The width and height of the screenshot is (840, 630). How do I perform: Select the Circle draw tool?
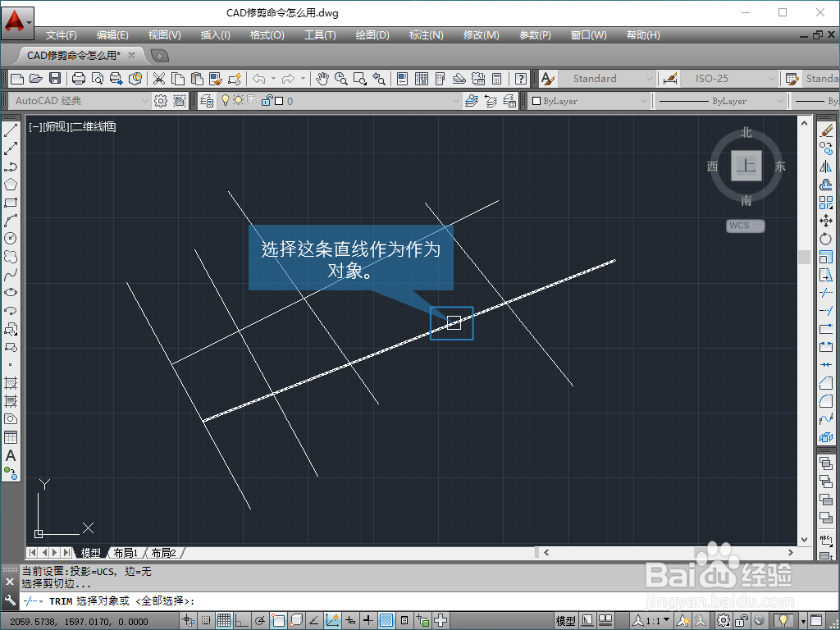[x=11, y=239]
